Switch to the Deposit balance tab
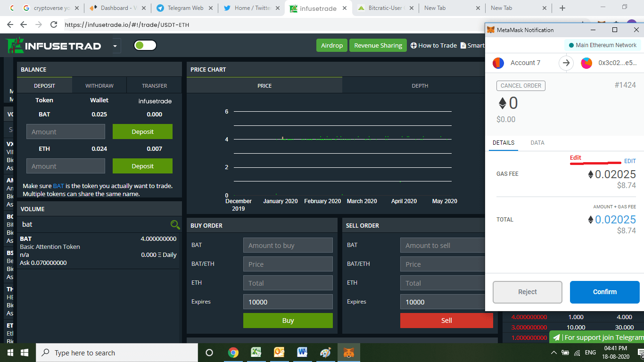644x362 pixels. pos(44,86)
